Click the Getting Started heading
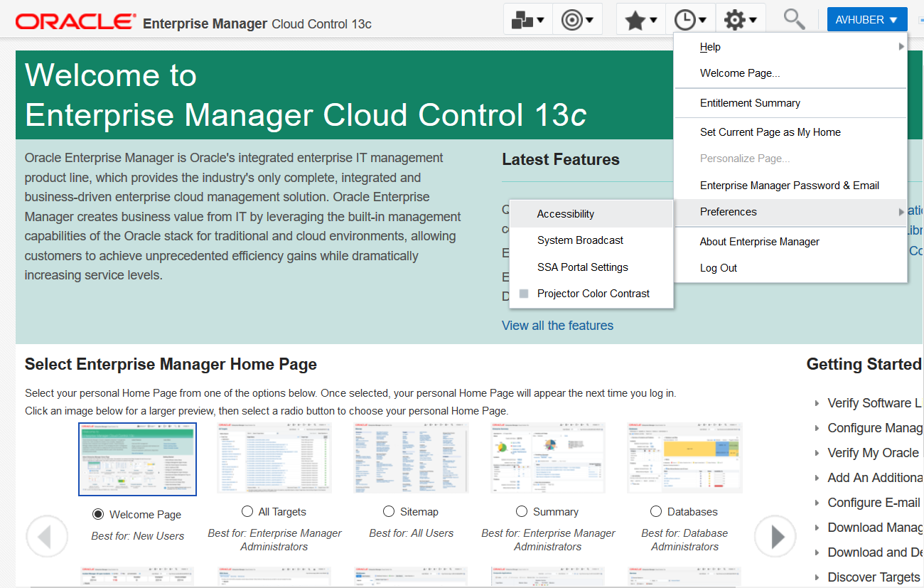Image resolution: width=924 pixels, height=588 pixels. point(865,365)
